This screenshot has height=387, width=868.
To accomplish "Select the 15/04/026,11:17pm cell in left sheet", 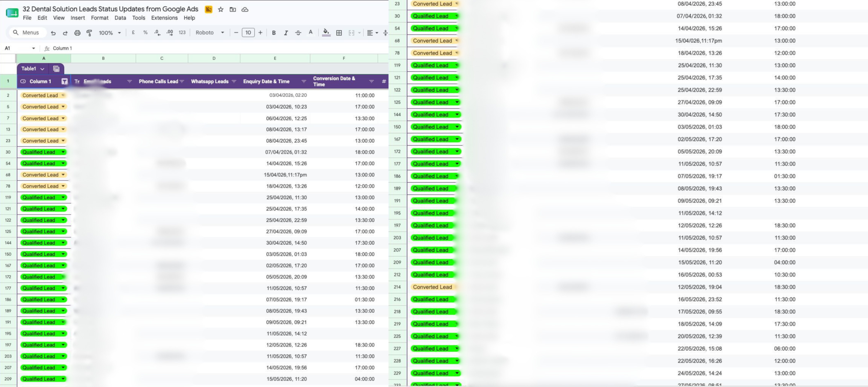I will [x=275, y=175].
